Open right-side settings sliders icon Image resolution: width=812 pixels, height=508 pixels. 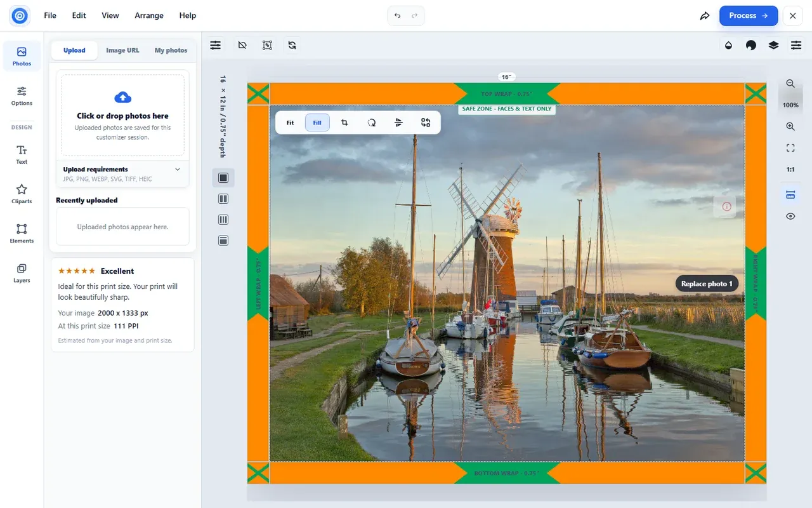pos(796,45)
